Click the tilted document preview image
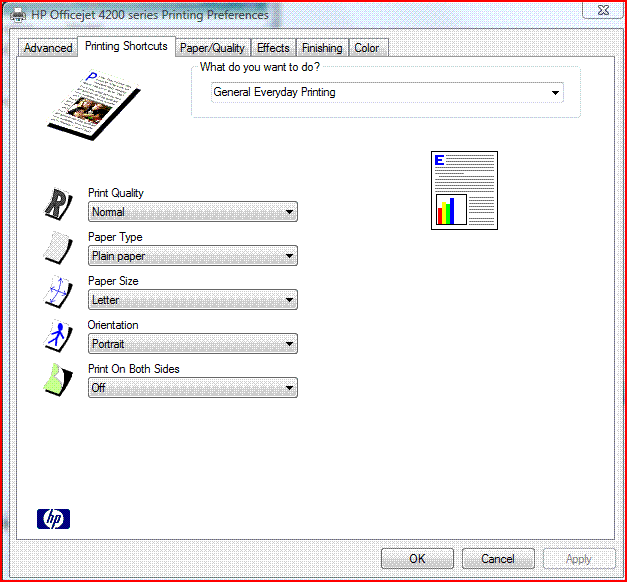 [x=94, y=105]
